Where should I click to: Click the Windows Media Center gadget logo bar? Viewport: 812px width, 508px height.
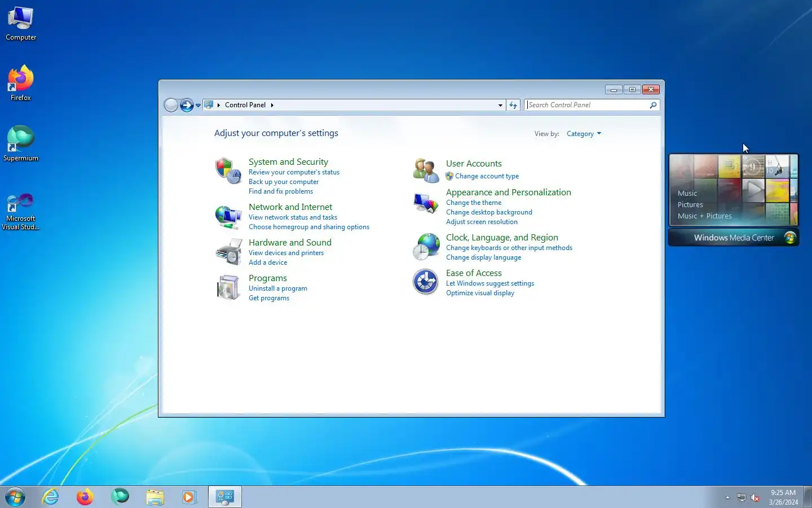tap(734, 238)
